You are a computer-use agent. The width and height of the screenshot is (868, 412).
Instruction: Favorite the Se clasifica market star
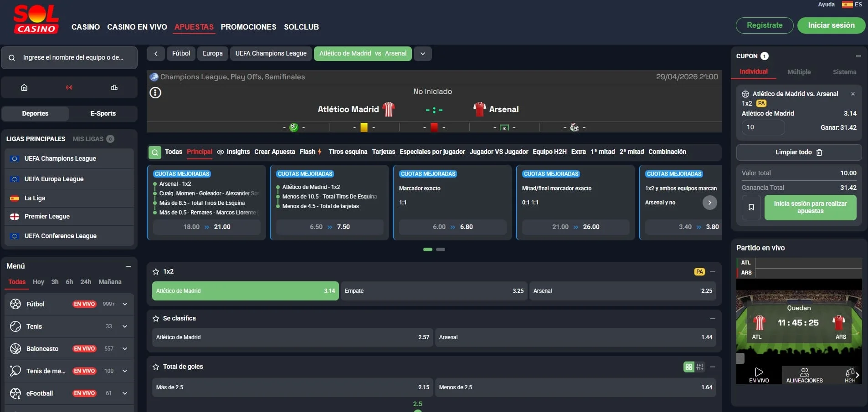coord(156,319)
